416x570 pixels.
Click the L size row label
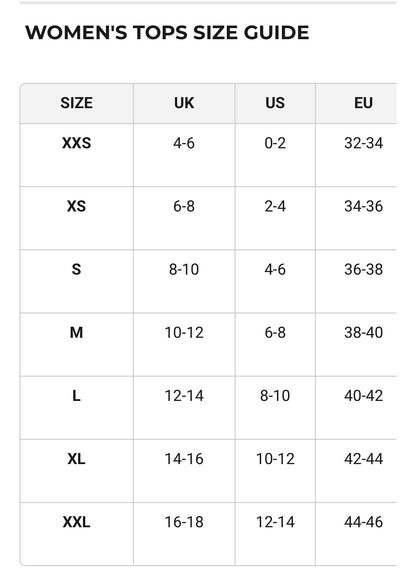tap(76, 396)
